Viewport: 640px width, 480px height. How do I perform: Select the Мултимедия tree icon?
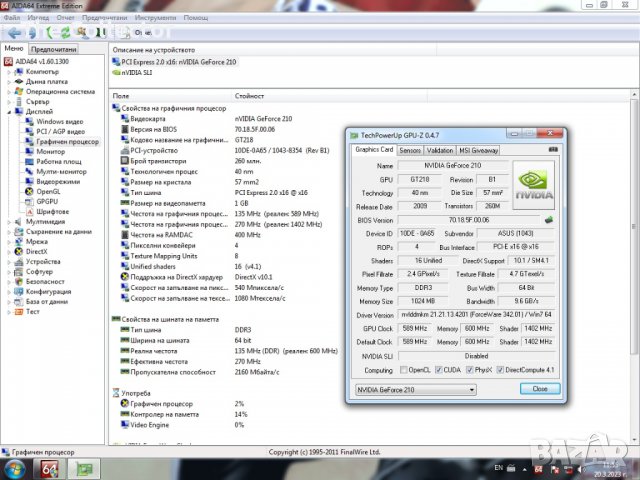pos(19,222)
